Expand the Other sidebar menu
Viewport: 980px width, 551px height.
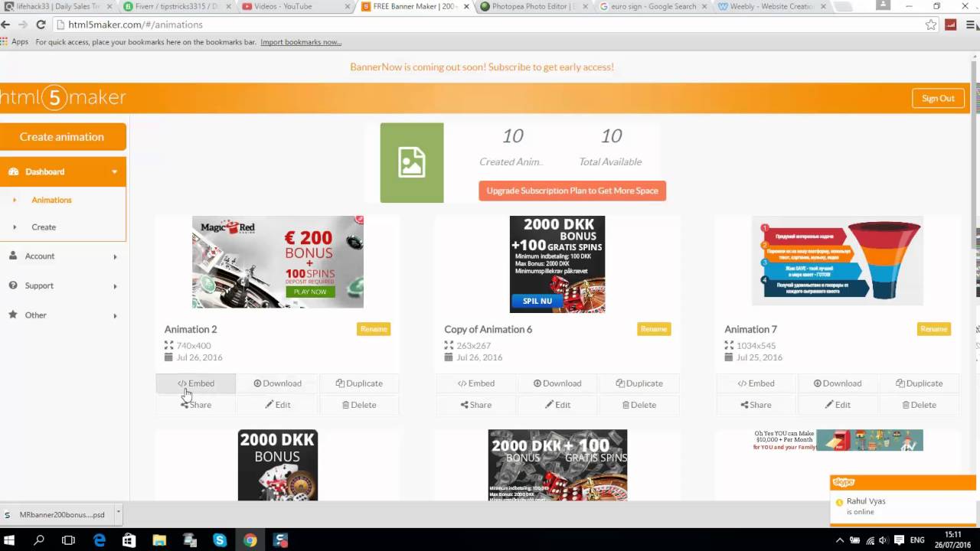pyautogui.click(x=63, y=315)
